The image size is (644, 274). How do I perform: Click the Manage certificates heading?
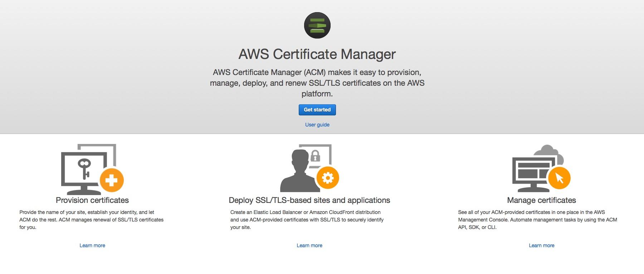click(542, 200)
